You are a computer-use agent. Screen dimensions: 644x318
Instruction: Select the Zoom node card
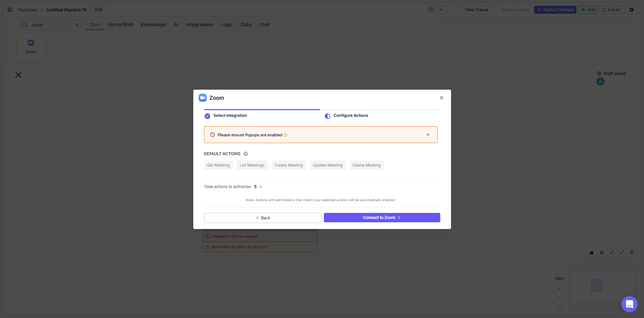point(31,47)
